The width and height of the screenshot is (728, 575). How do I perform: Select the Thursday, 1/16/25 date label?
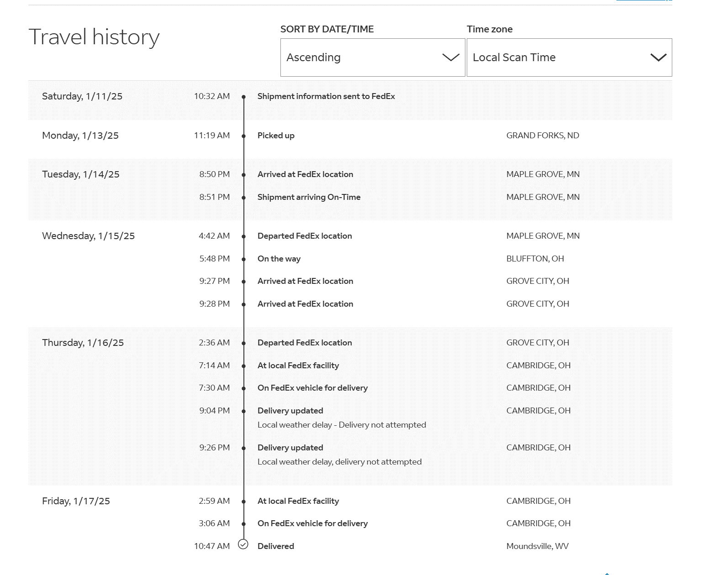pyautogui.click(x=83, y=343)
